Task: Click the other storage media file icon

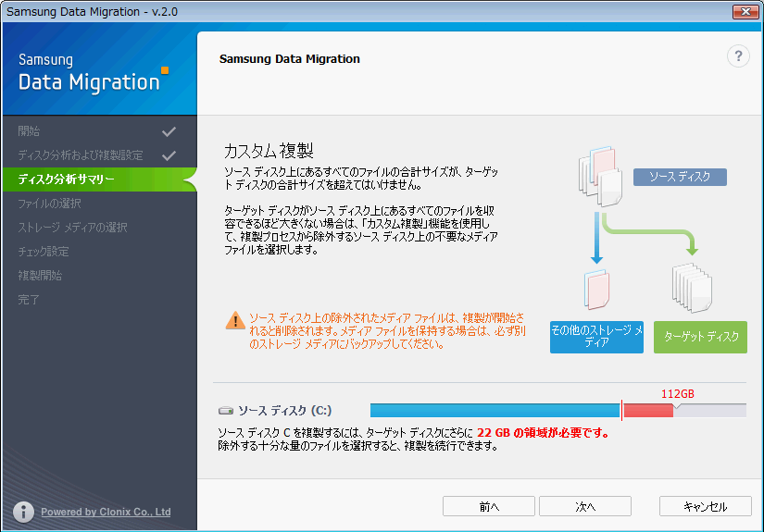Action: [595, 291]
